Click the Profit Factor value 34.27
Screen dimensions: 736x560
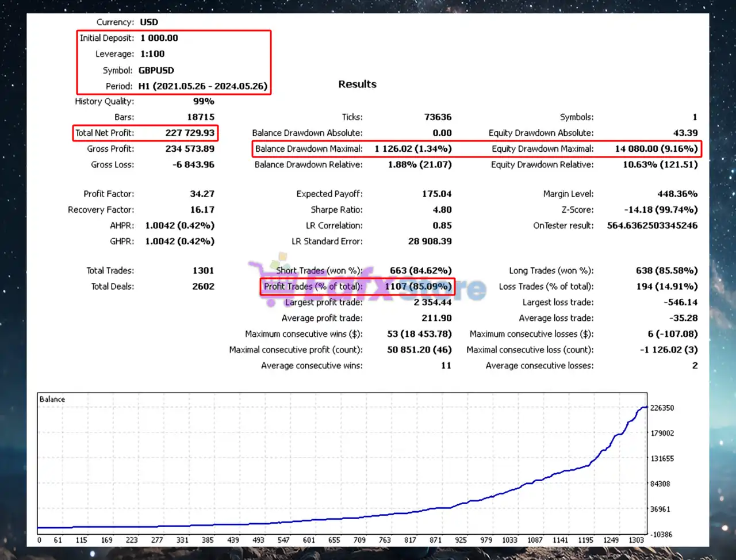tap(202, 194)
